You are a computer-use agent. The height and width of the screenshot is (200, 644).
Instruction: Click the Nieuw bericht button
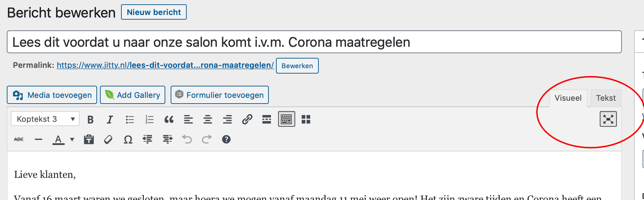(154, 12)
